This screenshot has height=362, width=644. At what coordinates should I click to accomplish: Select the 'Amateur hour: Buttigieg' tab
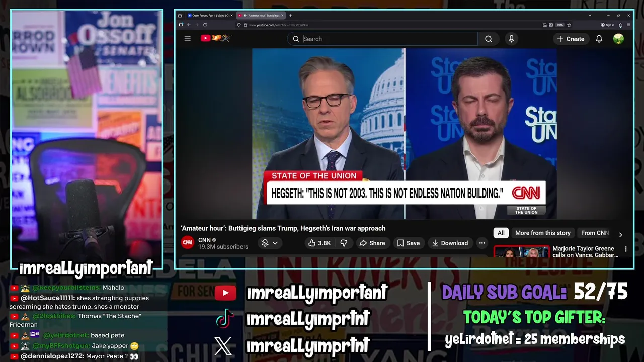(261, 16)
